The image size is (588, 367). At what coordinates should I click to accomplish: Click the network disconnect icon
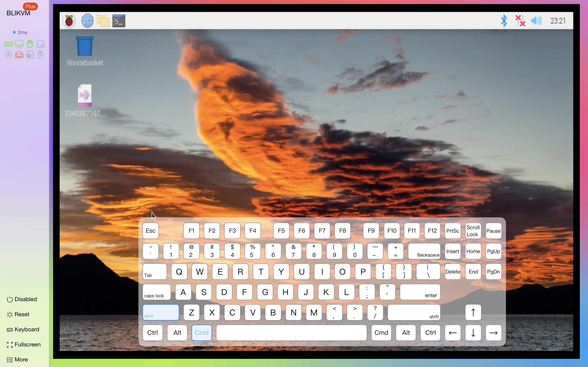click(520, 20)
